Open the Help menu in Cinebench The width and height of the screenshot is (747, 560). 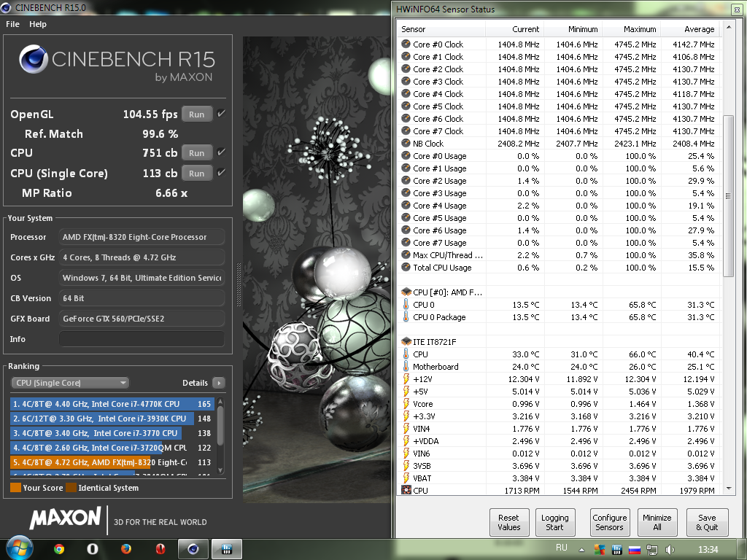pos(38,24)
